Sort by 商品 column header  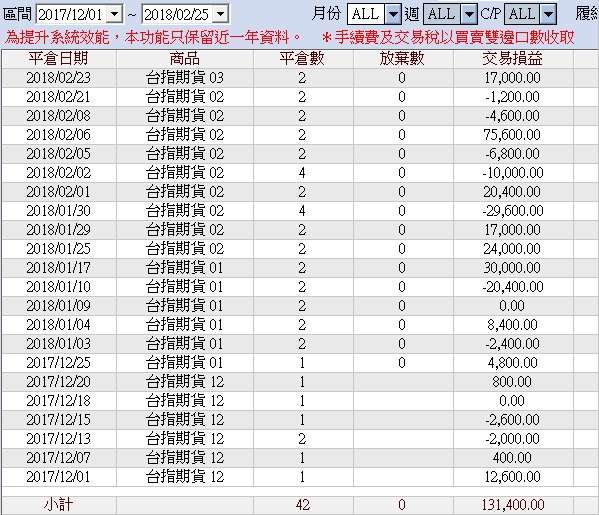click(185, 59)
